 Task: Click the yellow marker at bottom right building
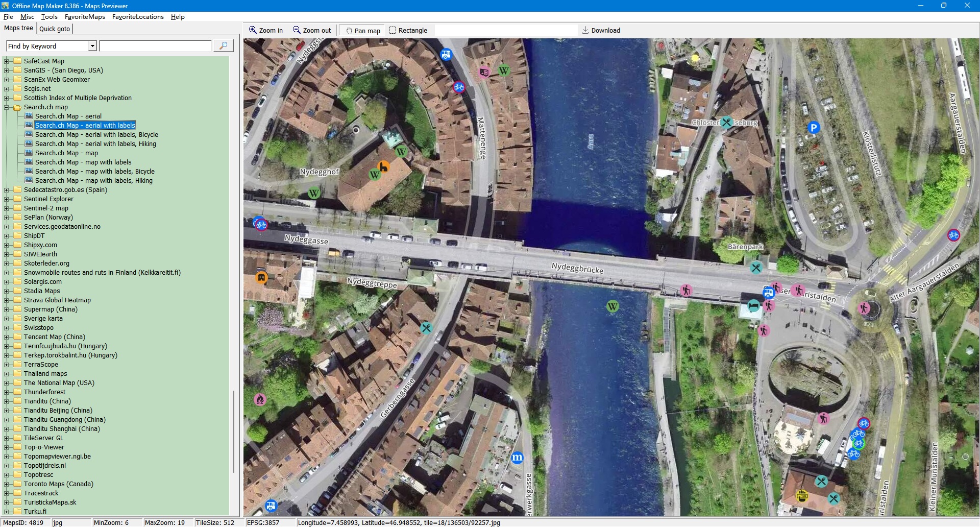[802, 495]
